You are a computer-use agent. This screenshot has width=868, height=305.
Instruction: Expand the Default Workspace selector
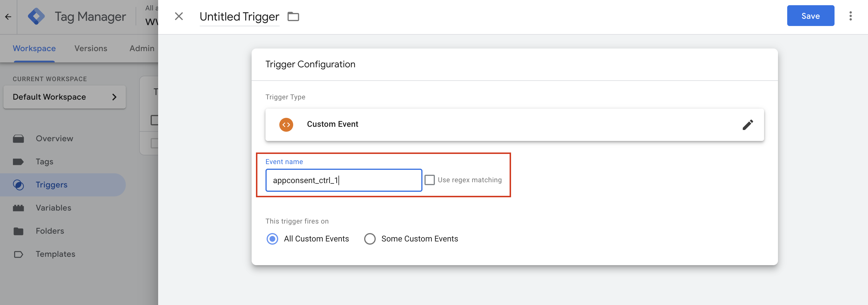pyautogui.click(x=64, y=97)
